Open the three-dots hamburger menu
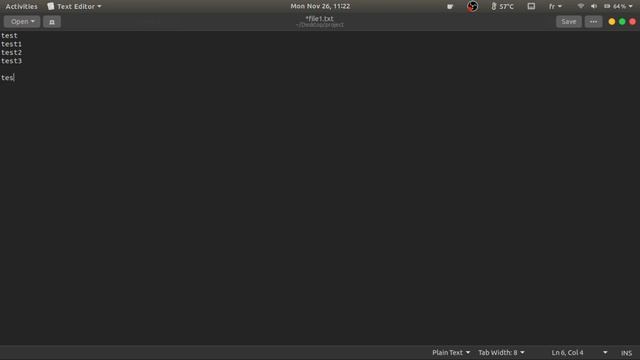Screen dimensions: 640x360 click(593, 22)
